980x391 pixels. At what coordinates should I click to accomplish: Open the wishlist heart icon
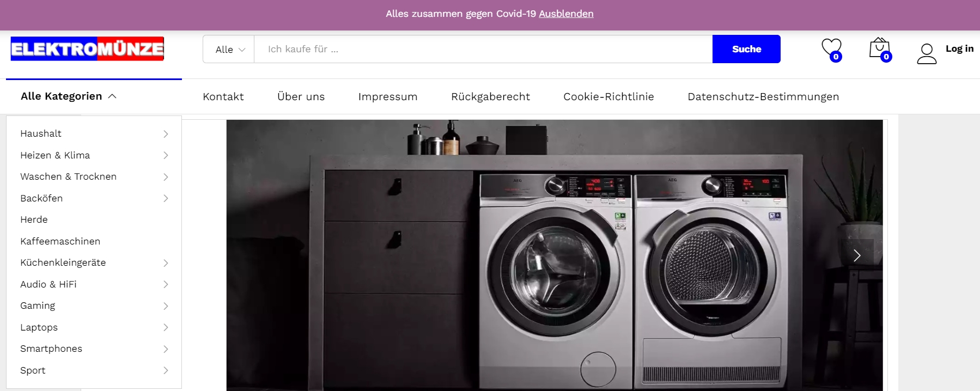coord(831,49)
